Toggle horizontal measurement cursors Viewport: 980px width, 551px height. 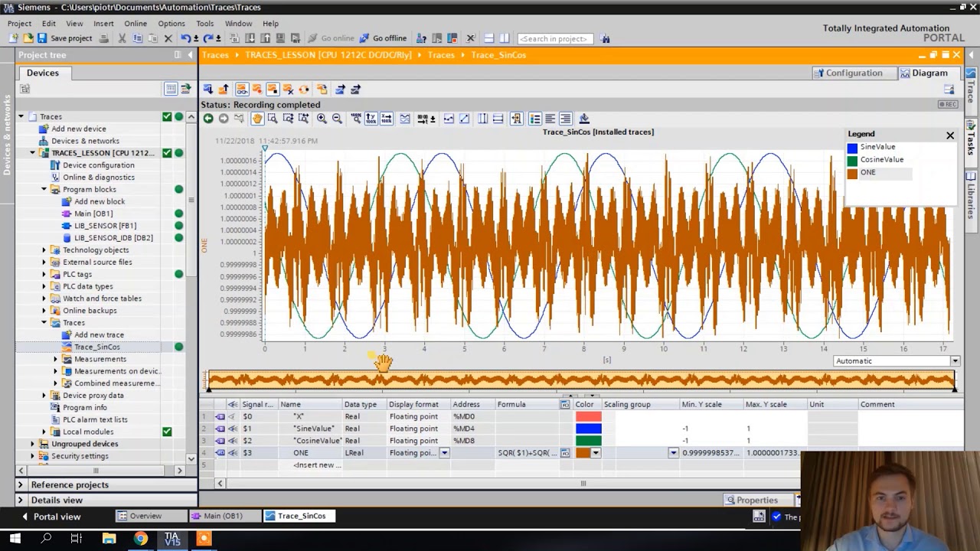(498, 119)
